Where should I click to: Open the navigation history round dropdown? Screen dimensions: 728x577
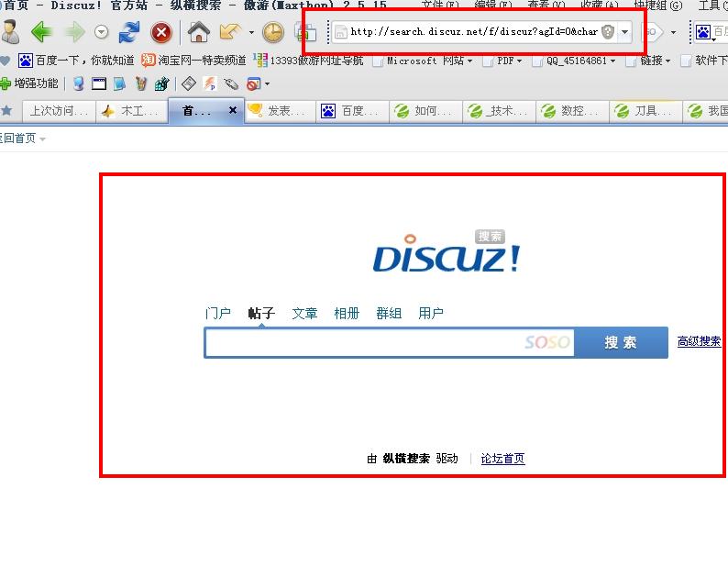pos(101,32)
